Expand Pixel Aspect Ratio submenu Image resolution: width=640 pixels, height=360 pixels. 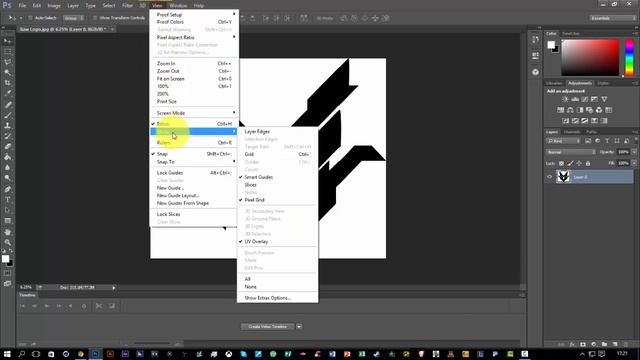pyautogui.click(x=194, y=37)
